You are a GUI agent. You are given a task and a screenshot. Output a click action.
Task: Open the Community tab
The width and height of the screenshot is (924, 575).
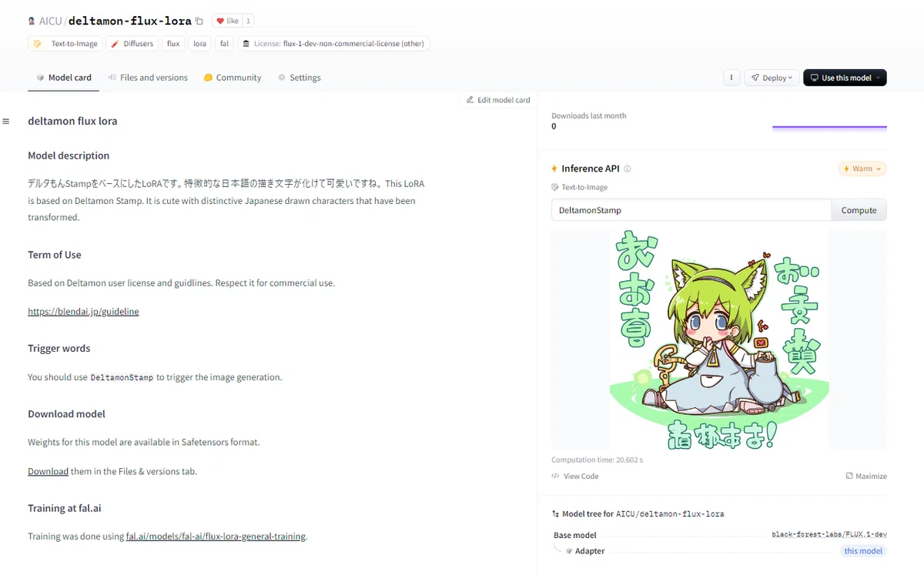tap(233, 78)
